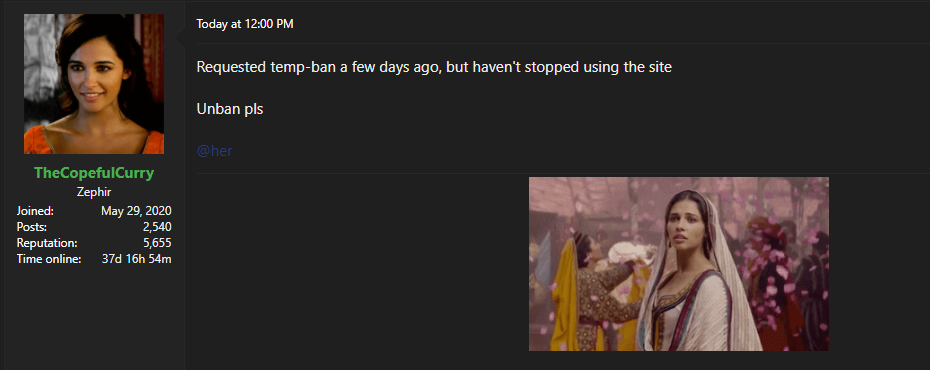The width and height of the screenshot is (930, 370).
Task: Open TheCopefulCurry's avatar image
Action: (94, 84)
